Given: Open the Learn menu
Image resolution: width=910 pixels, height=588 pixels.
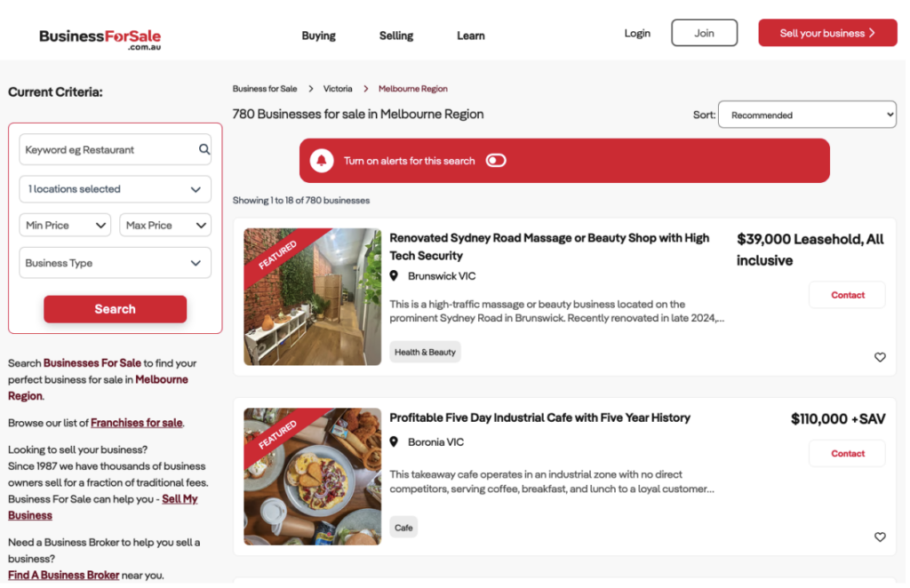Looking at the screenshot, I should point(471,36).
